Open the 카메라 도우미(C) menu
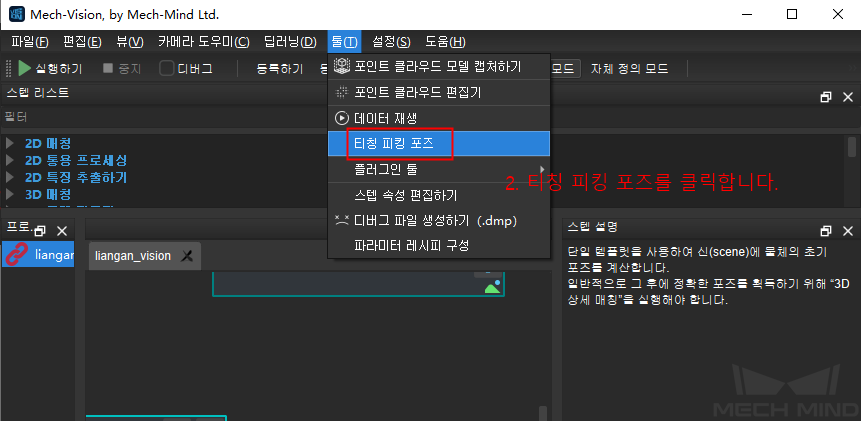Screen dimensions: 861x421 point(204,42)
